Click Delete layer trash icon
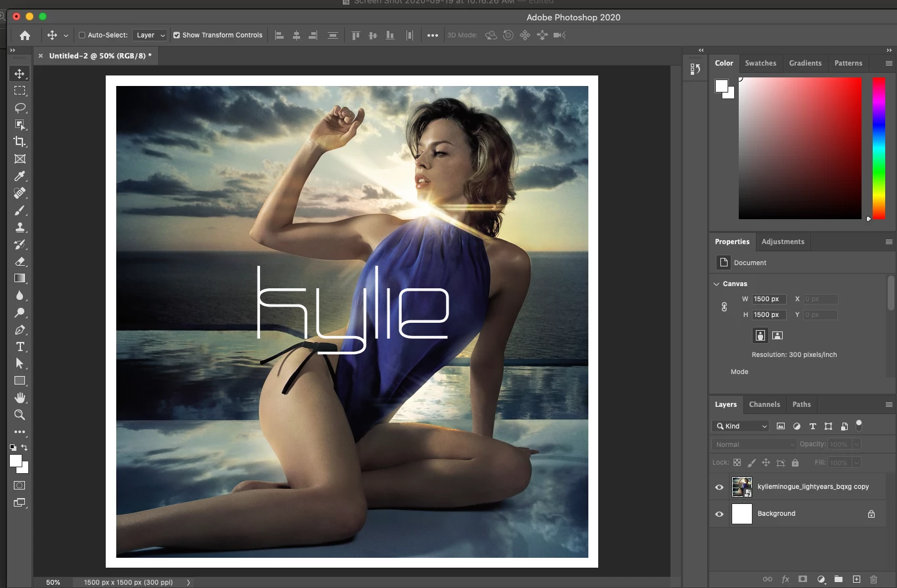 [x=873, y=579]
